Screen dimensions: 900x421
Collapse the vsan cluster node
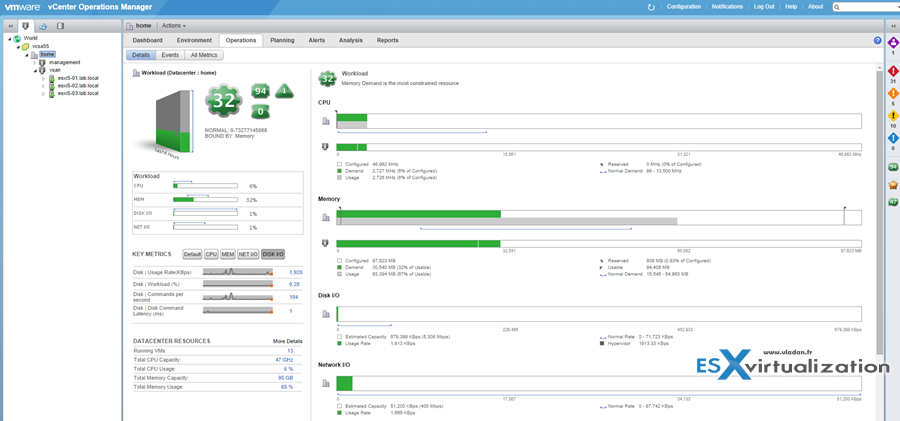click(x=34, y=70)
